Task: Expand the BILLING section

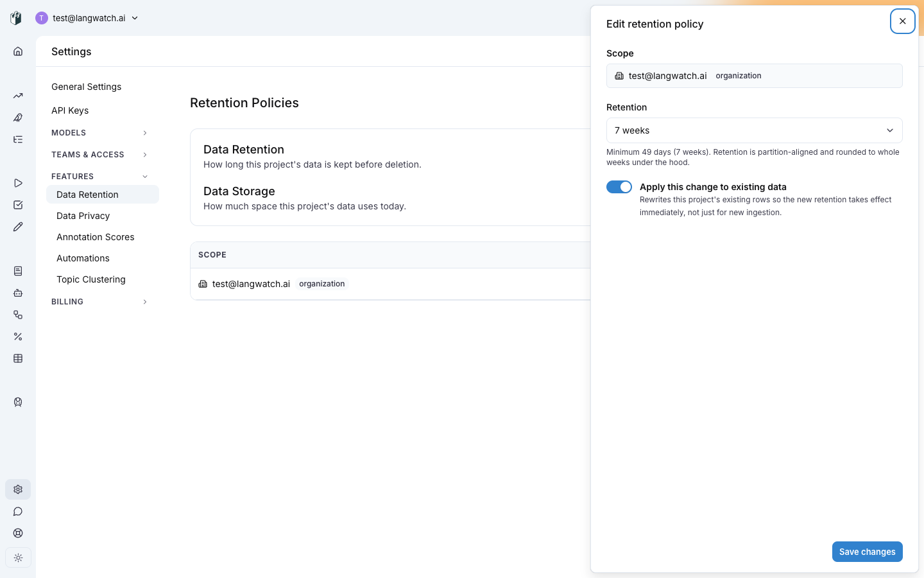Action: (99, 302)
